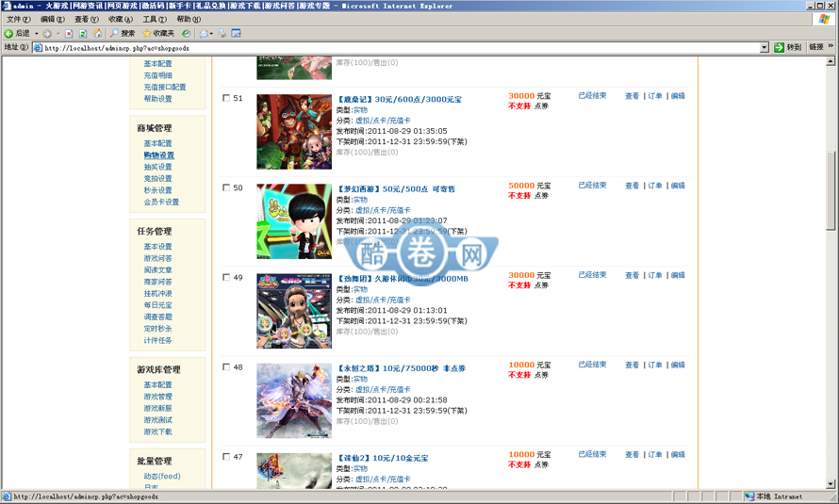Open the 【诛仙2】10元/10金元宝 item link
839x504 pixels.
coord(382,458)
